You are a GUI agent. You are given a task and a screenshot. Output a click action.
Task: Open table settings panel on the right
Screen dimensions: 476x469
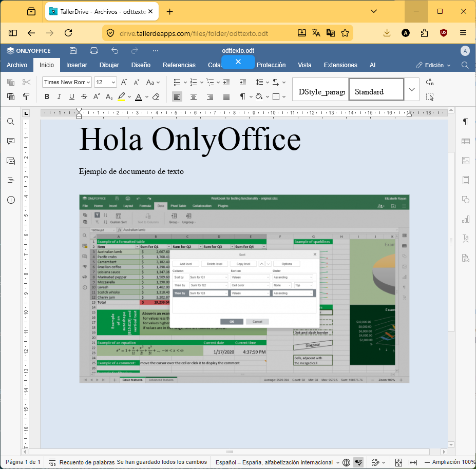coord(465,141)
